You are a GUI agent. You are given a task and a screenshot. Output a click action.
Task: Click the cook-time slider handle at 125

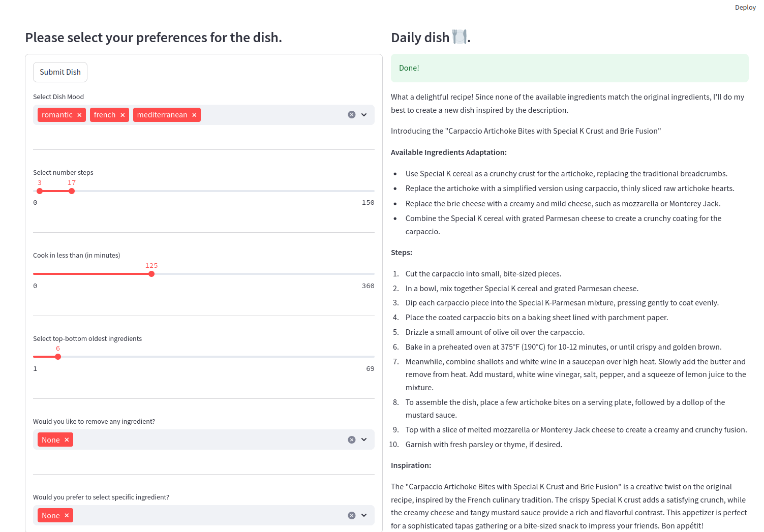(x=151, y=273)
